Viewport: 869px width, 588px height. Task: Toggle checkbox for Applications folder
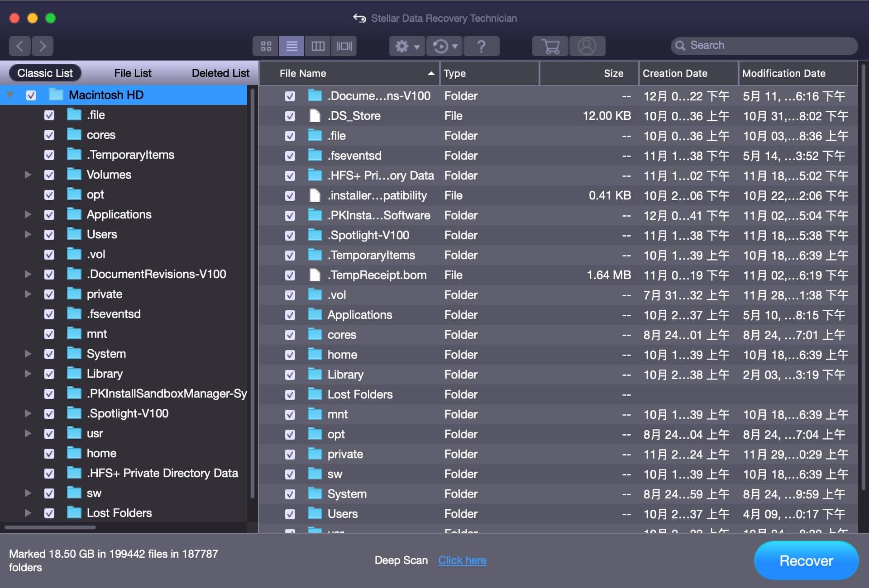[48, 214]
